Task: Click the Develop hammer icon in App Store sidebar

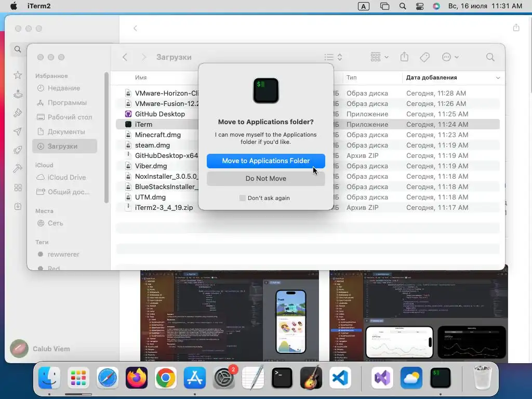Action: 18,168
